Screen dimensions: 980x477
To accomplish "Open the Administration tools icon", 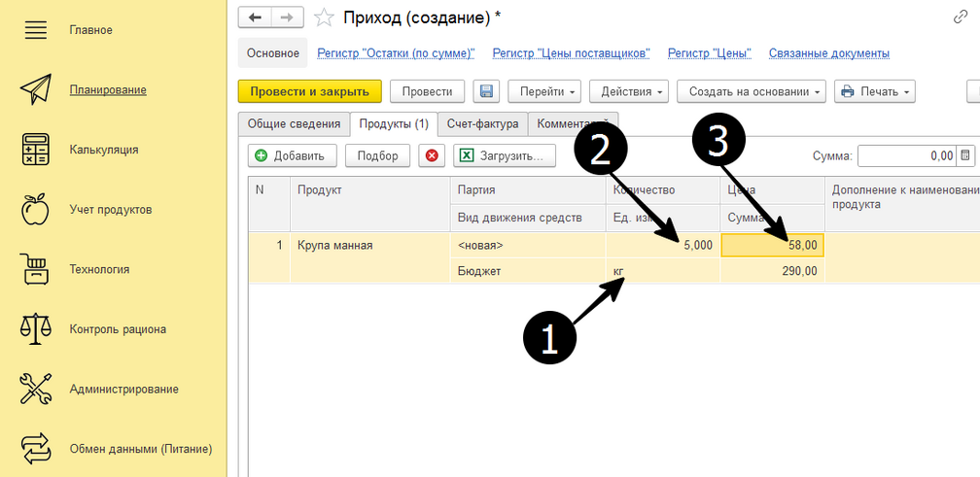I will 35,390.
